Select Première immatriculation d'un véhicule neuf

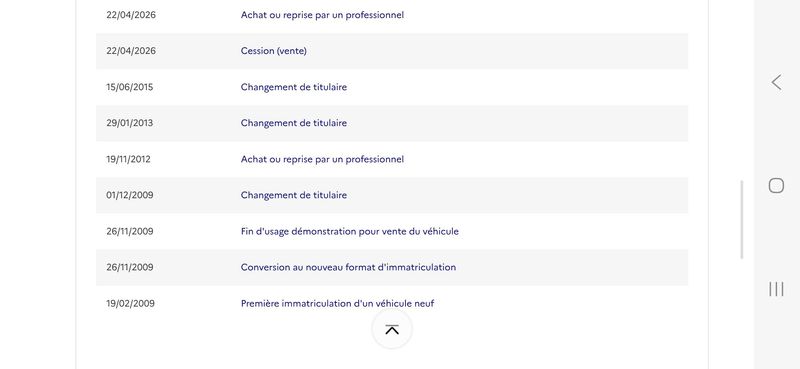pyautogui.click(x=337, y=304)
